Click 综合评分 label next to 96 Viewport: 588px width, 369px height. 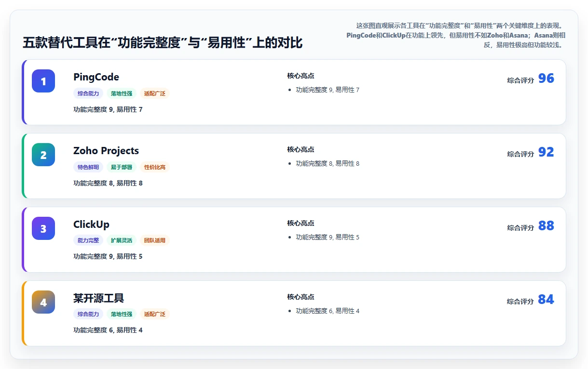coord(520,80)
